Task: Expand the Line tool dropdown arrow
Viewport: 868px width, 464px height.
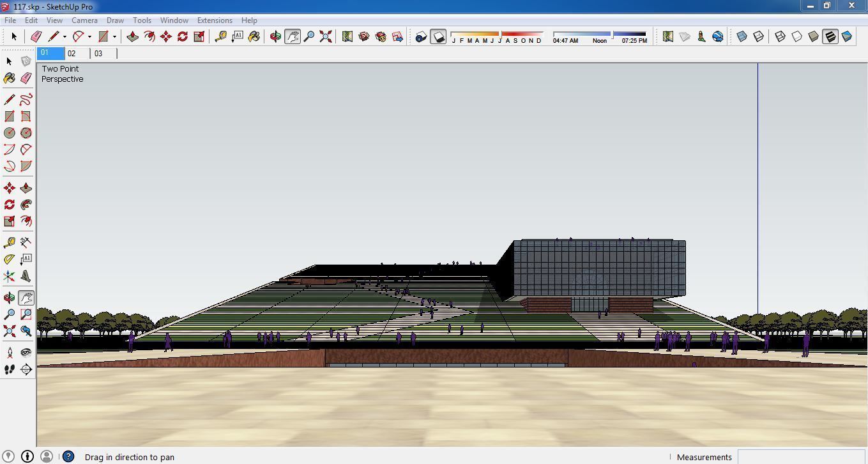Action: [65, 36]
